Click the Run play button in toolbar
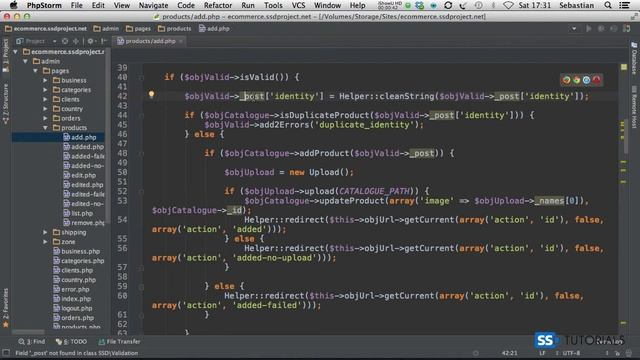 coord(589,29)
